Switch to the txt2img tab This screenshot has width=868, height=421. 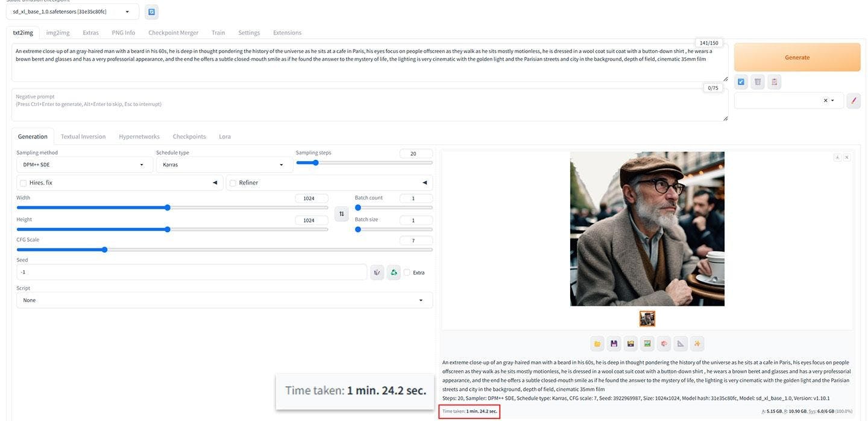[23, 33]
